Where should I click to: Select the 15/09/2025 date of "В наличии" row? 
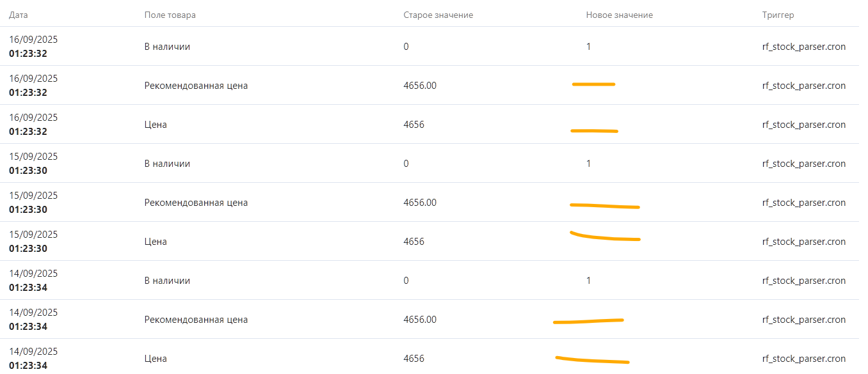pos(33,157)
